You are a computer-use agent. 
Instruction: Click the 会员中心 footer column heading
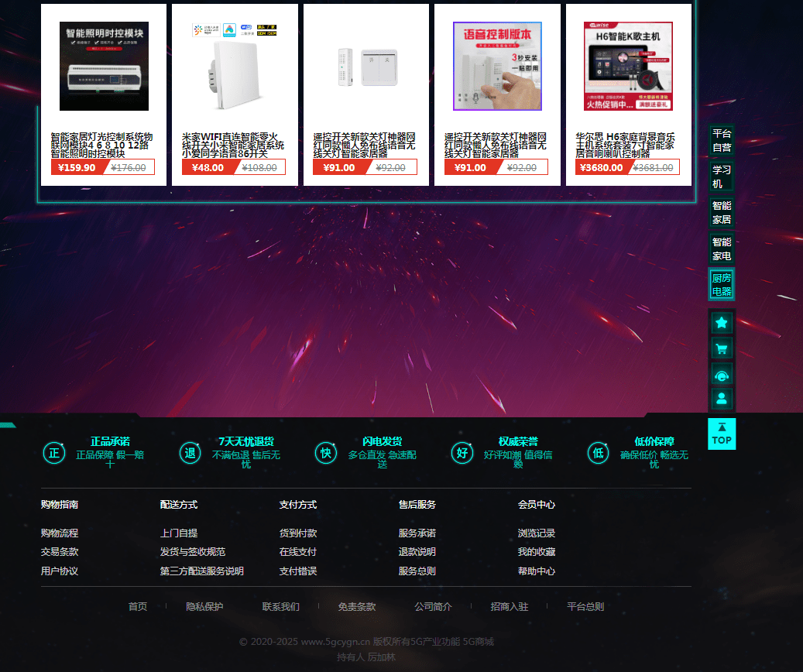click(x=537, y=505)
